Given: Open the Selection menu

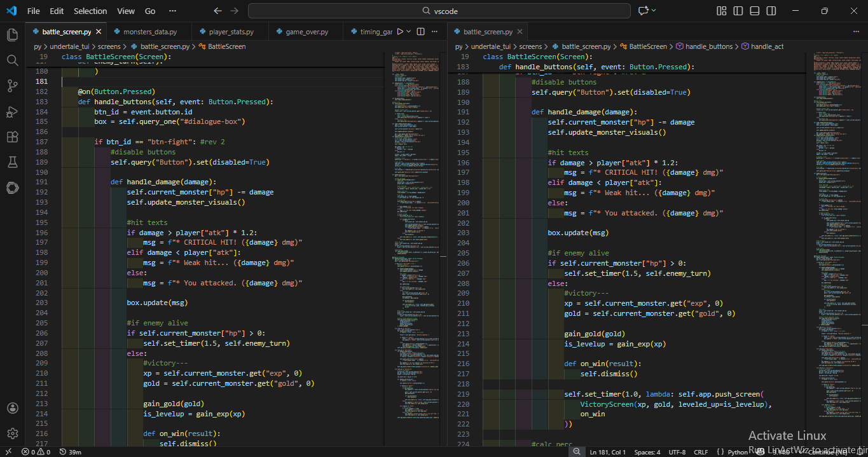Looking at the screenshot, I should pyautogui.click(x=90, y=11).
